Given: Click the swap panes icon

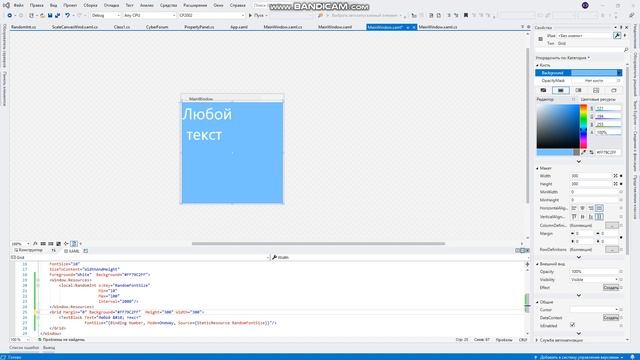Looking at the screenshot, I should tap(53, 251).
